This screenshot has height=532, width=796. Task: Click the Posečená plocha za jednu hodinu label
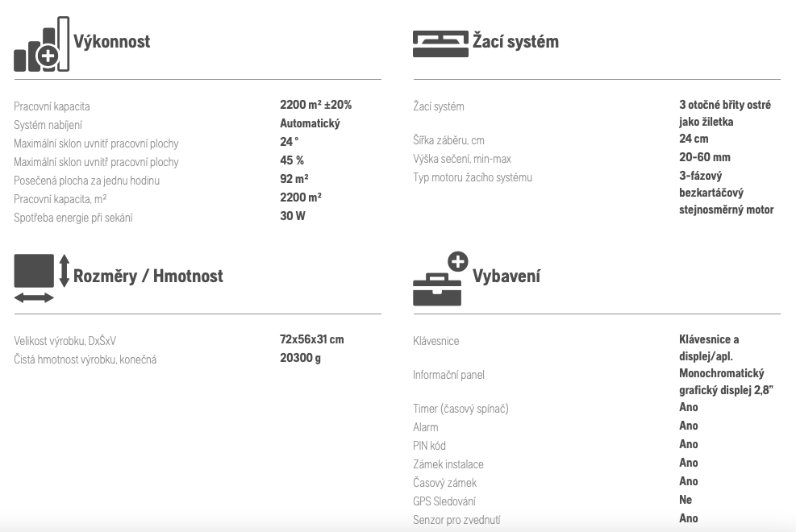pyautogui.click(x=87, y=181)
